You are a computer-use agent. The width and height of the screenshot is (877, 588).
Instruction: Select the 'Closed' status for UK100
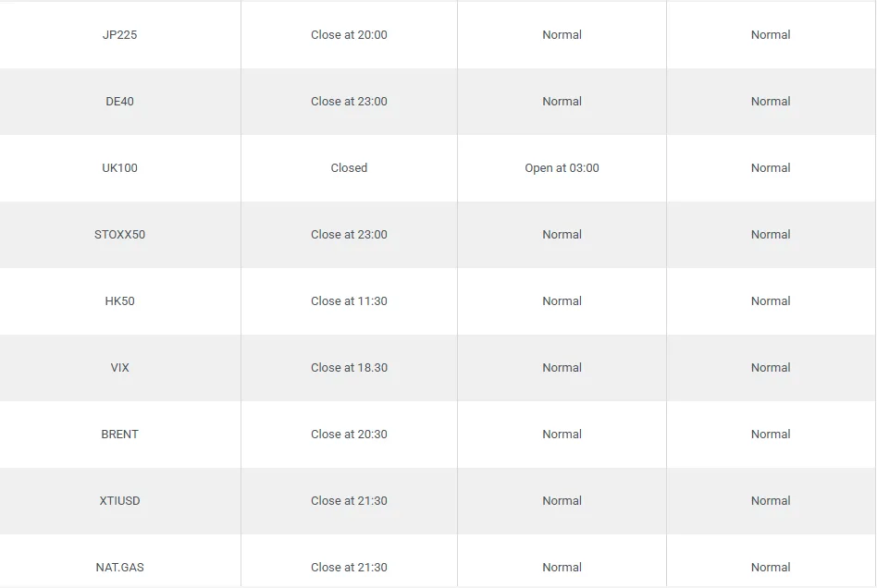349,168
